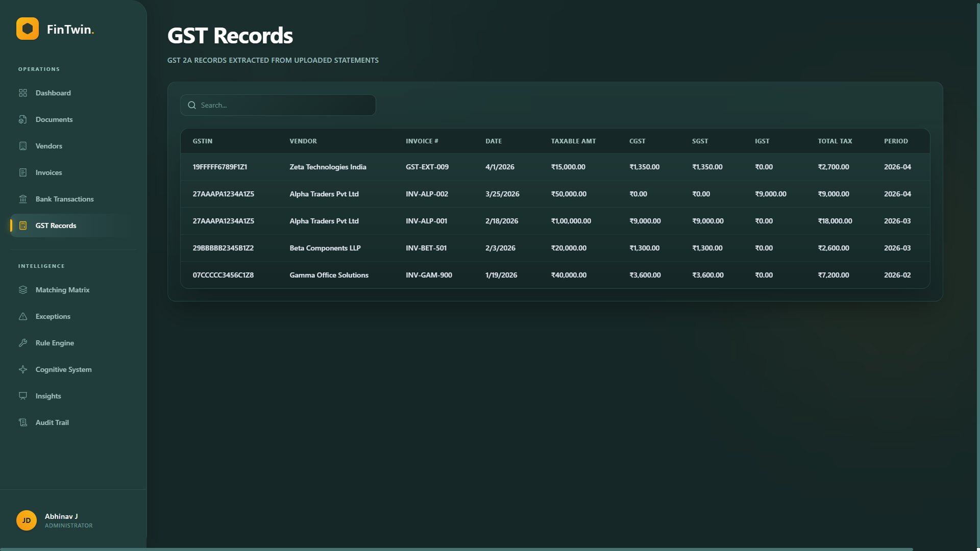Click invoice INV-GAM-900 in the table
This screenshot has height=551, width=980.
(x=429, y=275)
